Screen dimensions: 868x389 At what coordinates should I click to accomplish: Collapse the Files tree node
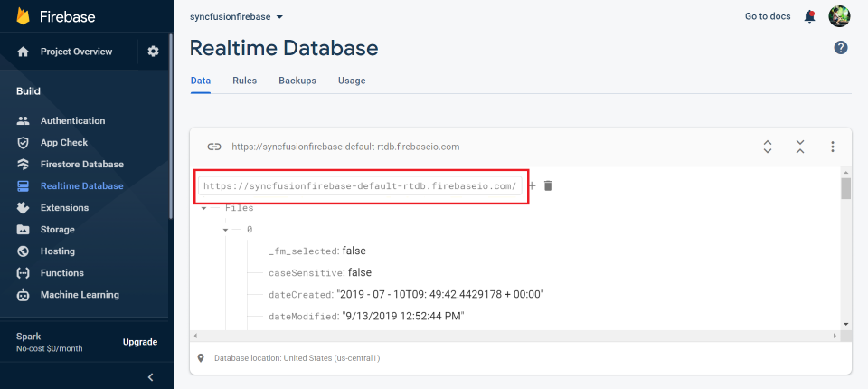(203, 208)
